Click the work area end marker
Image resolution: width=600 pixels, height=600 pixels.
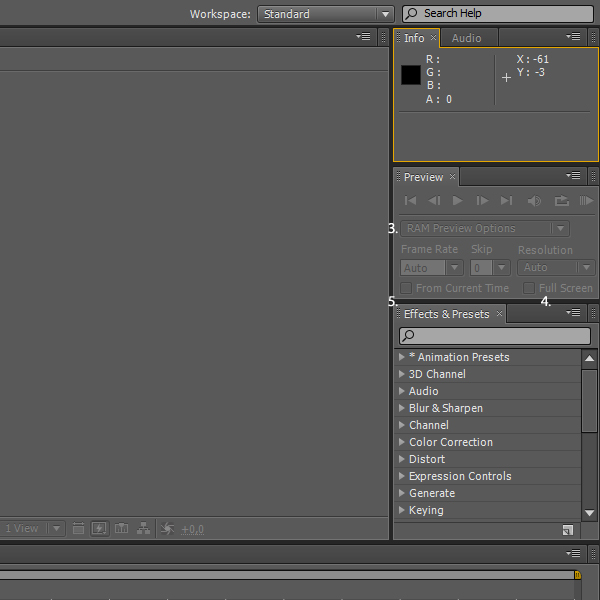577,575
